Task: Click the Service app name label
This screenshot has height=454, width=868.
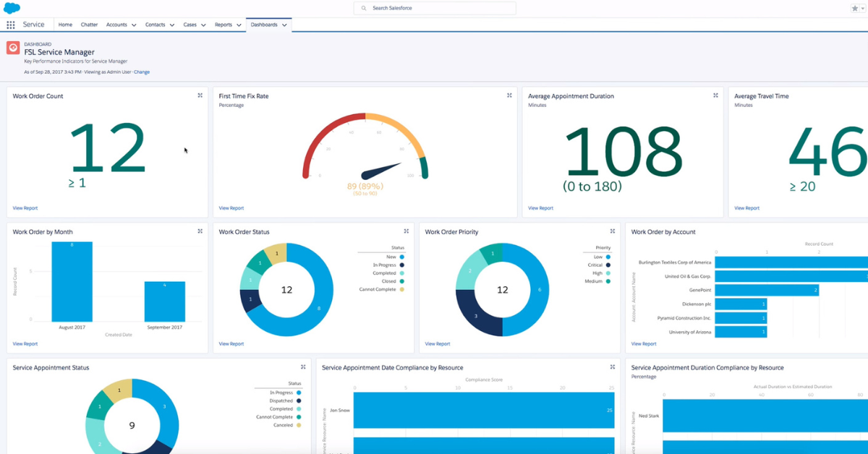Action: 33,25
